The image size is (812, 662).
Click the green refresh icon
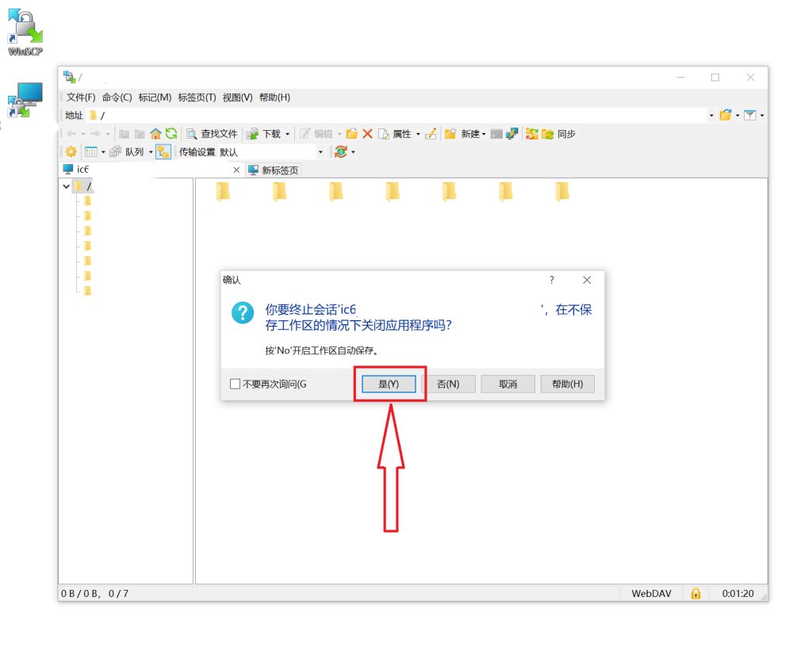tap(170, 134)
